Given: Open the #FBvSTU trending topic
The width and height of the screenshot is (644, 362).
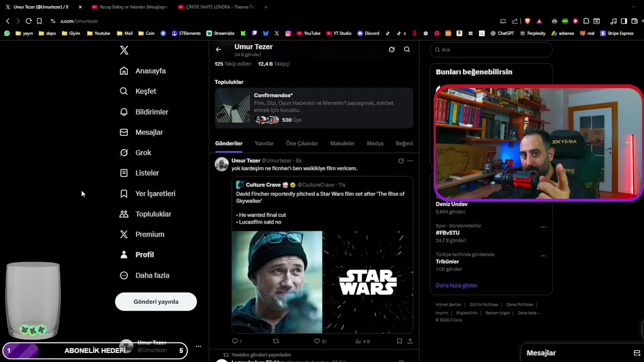Looking at the screenshot, I should [447, 233].
